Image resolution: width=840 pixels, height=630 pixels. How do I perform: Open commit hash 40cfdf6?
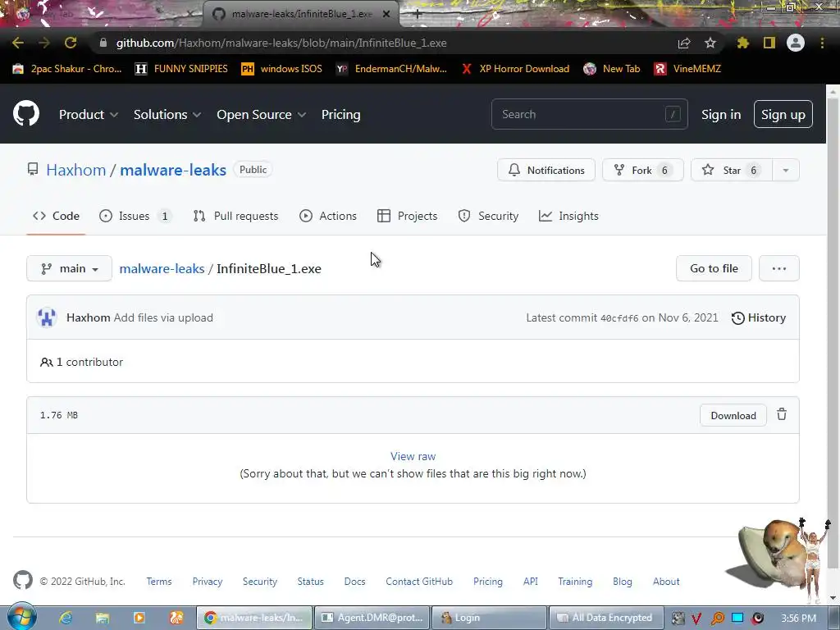(619, 318)
